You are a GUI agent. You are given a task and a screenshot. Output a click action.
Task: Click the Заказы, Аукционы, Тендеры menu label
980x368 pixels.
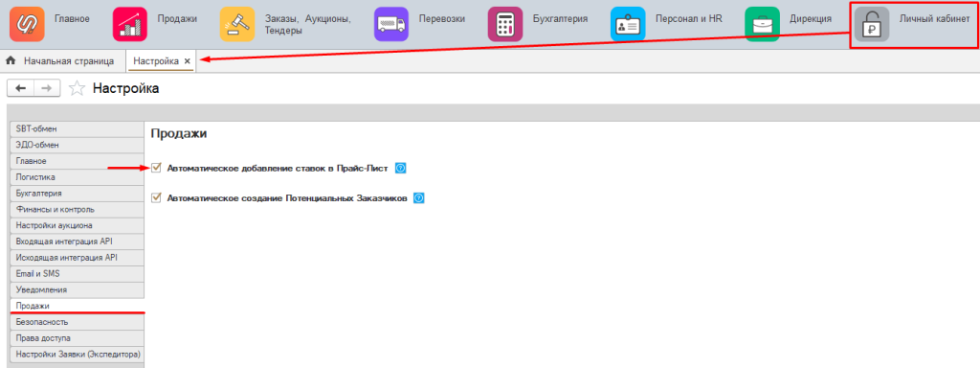(307, 24)
